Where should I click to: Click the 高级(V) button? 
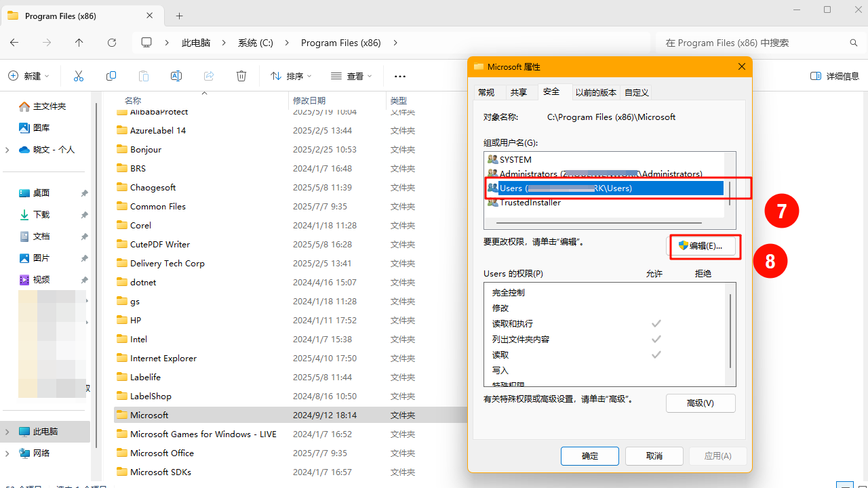click(x=701, y=403)
